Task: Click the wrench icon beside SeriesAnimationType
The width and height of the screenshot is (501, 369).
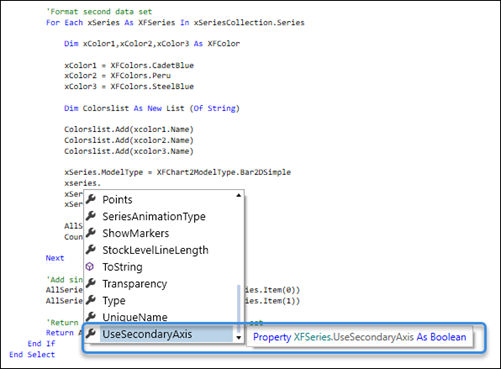Action: click(x=91, y=216)
